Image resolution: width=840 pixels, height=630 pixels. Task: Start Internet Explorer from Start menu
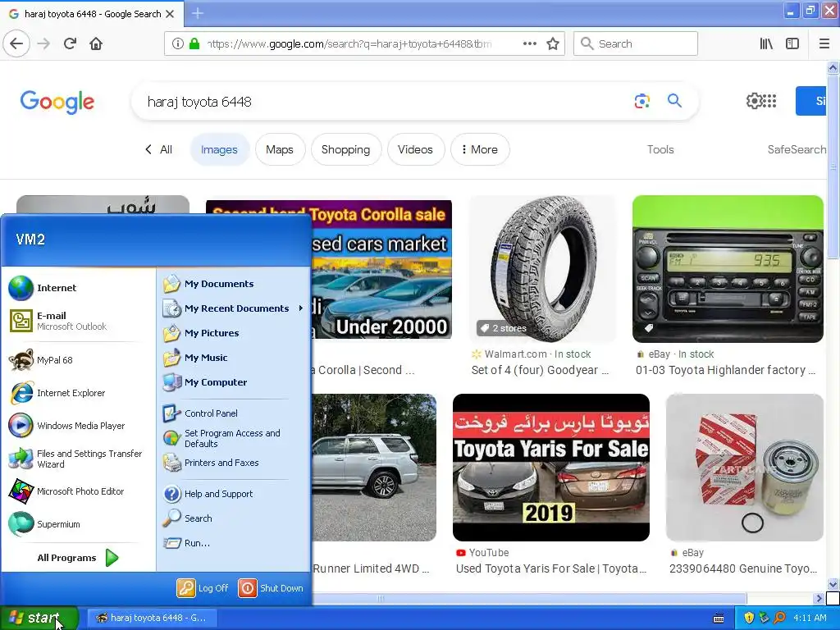point(80,393)
